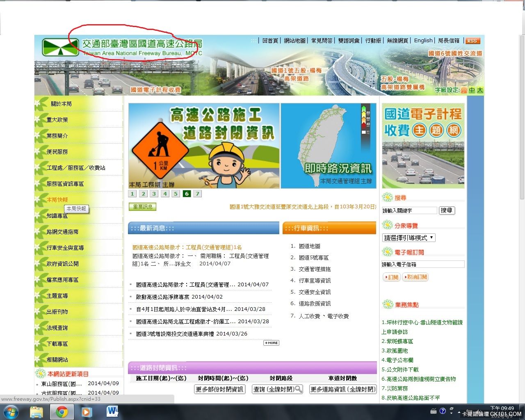Click the 訂閱 subscribe button
525x420 pixels.
[391, 277]
